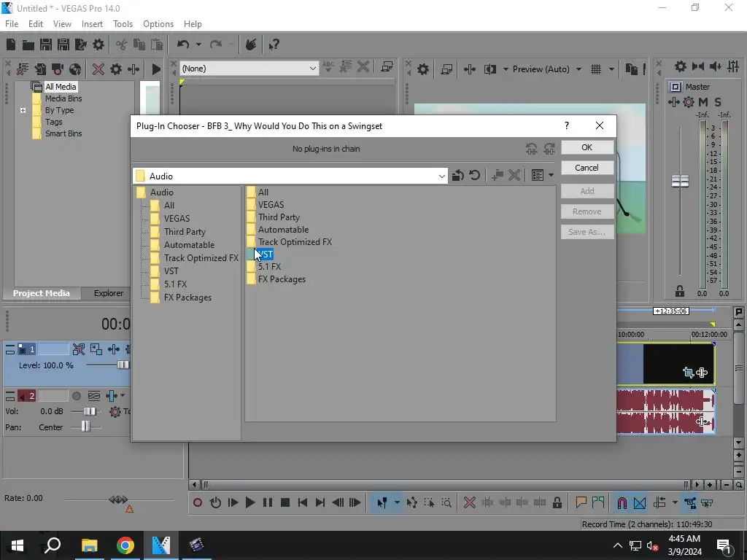Switch to the Explorer tab
This screenshot has height=560, width=747.
pos(108,293)
